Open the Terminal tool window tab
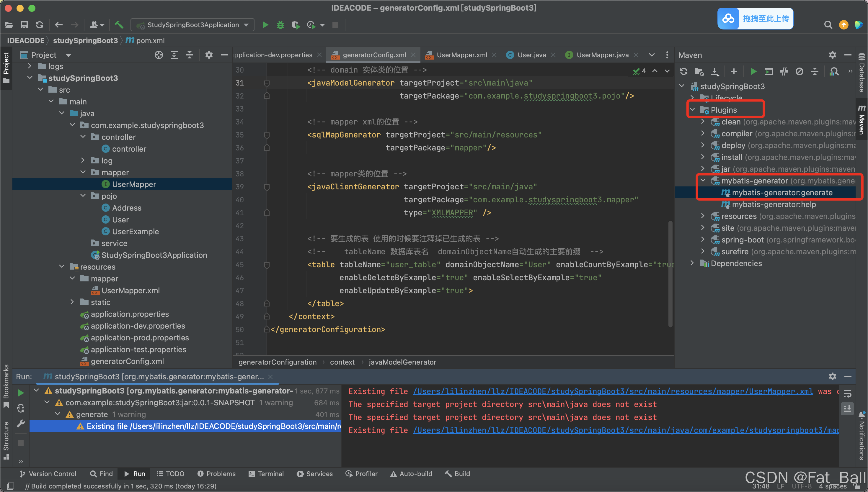 pos(266,474)
